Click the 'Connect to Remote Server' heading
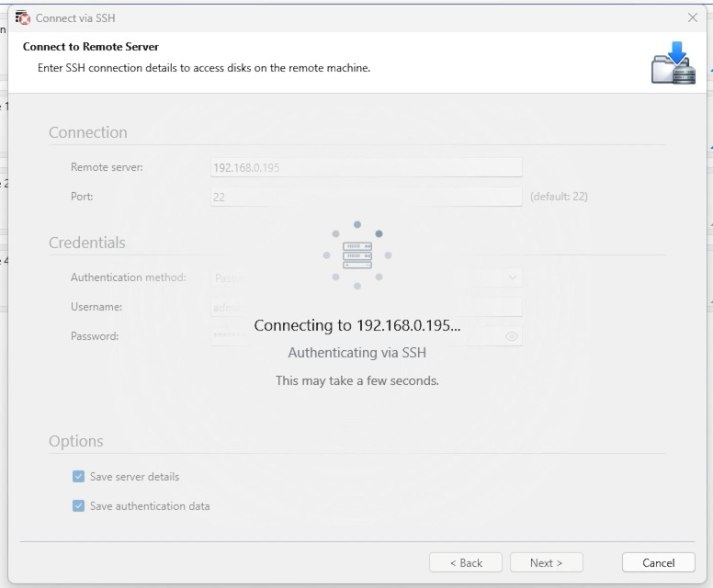 tap(90, 46)
